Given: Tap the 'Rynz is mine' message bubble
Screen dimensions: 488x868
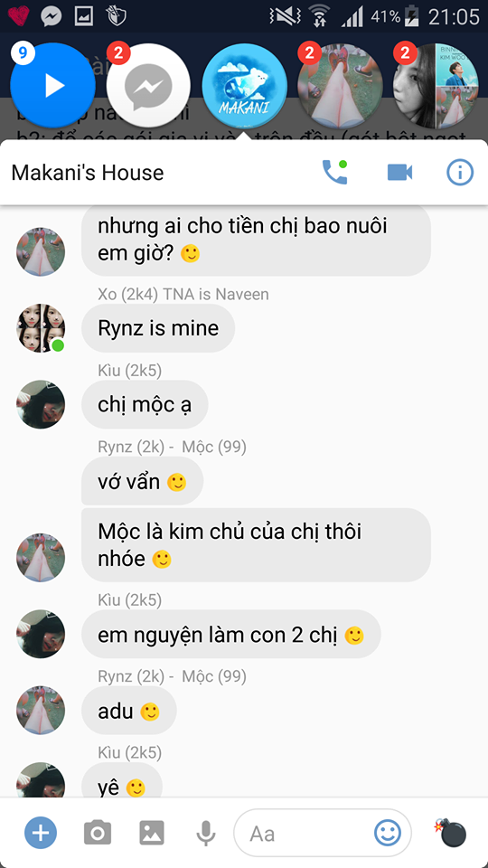Looking at the screenshot, I should [158, 328].
